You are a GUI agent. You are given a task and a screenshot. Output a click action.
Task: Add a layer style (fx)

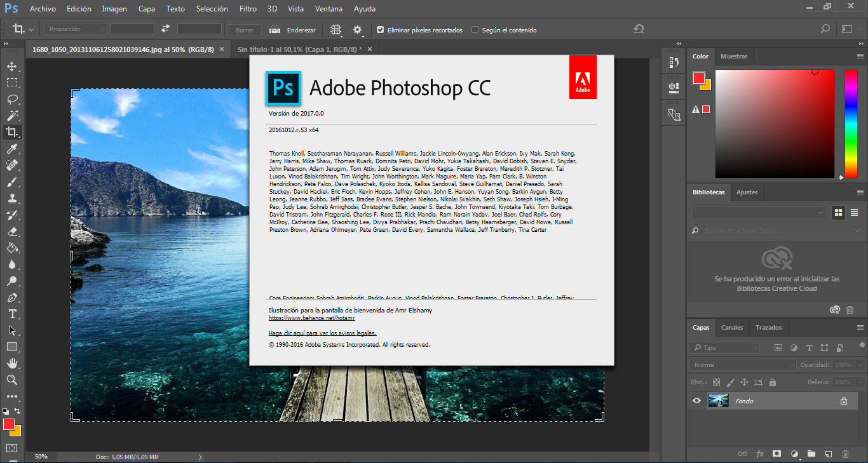(x=760, y=454)
